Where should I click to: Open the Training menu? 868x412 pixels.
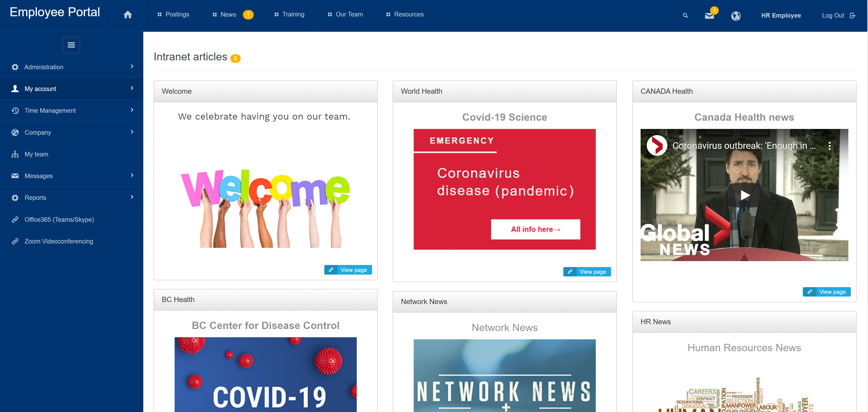[x=289, y=14]
